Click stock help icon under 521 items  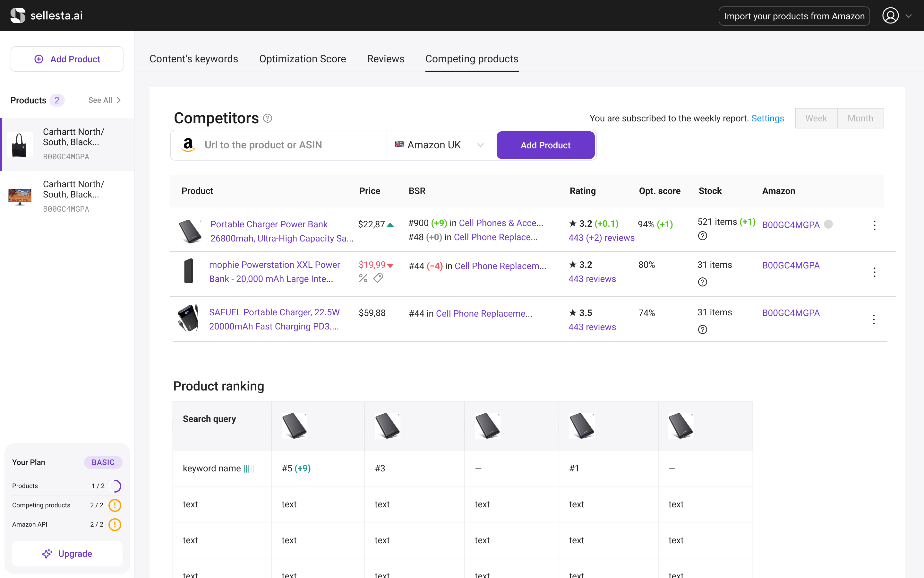point(703,236)
